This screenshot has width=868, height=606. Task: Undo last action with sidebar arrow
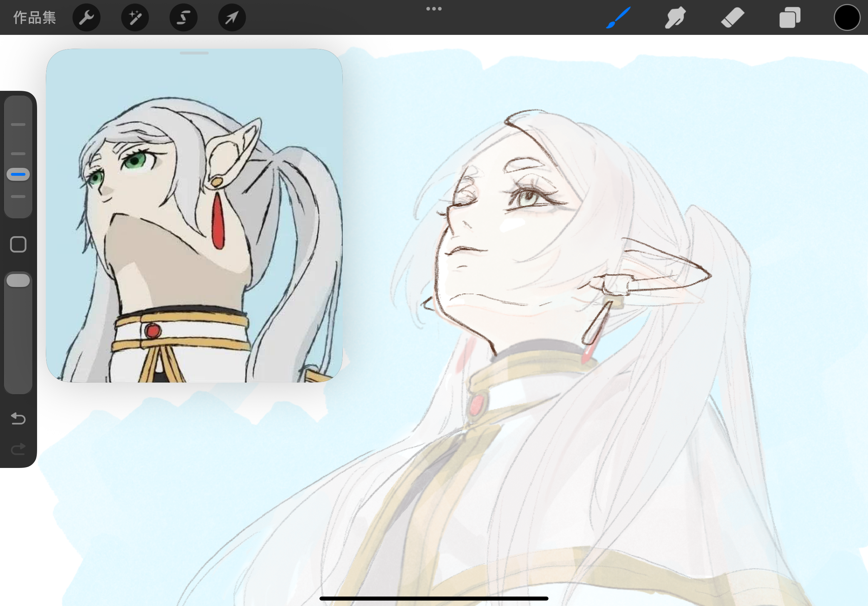18,419
